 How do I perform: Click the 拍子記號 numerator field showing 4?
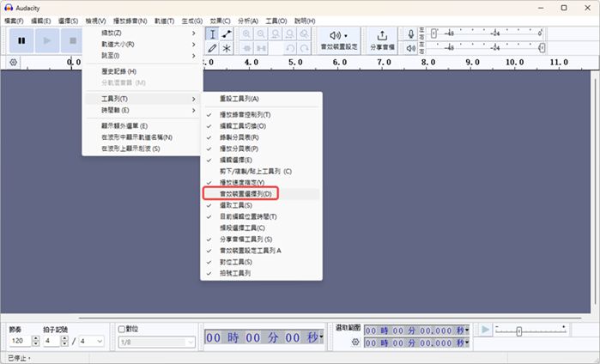coord(52,341)
